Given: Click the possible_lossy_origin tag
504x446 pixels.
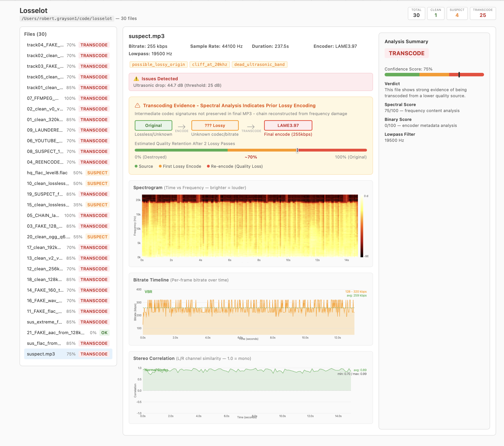Looking at the screenshot, I should (158, 65).
